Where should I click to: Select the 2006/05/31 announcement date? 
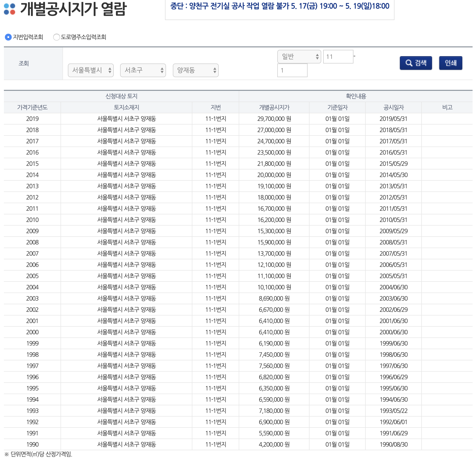click(x=393, y=265)
